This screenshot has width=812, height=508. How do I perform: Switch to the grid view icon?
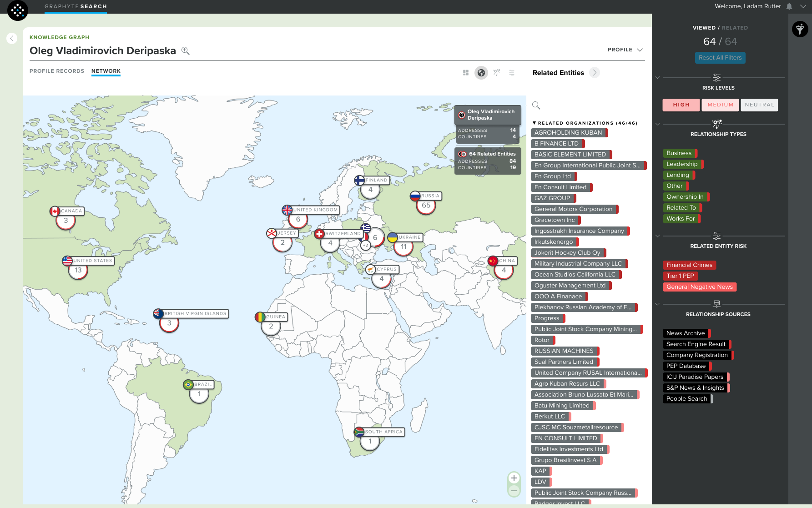click(466, 73)
